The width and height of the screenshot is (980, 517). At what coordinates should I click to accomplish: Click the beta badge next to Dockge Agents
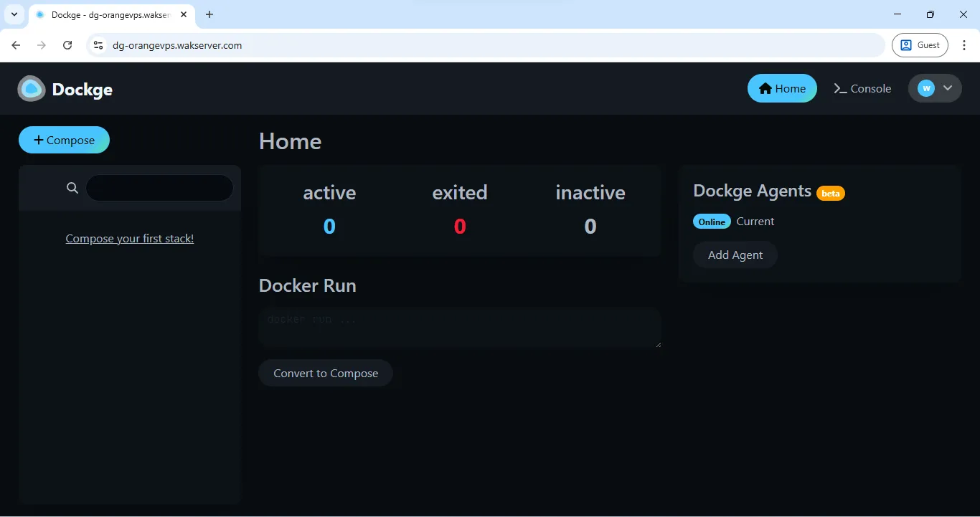point(830,193)
